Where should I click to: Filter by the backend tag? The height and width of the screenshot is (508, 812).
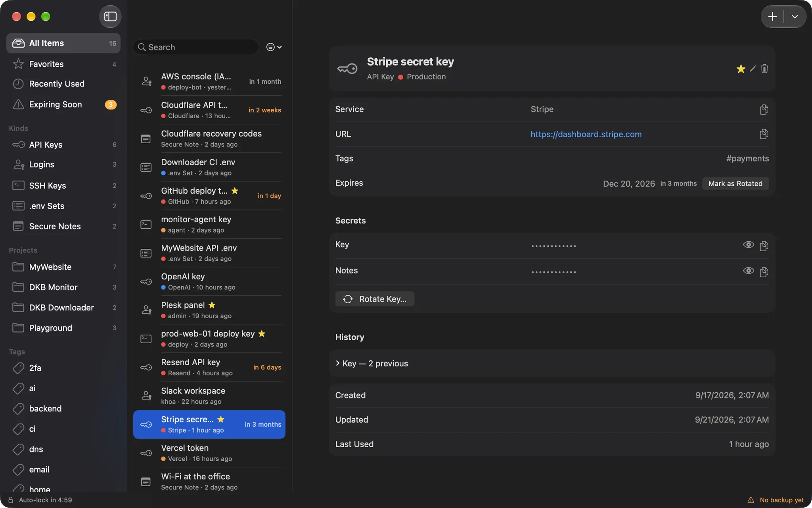(x=63, y=408)
